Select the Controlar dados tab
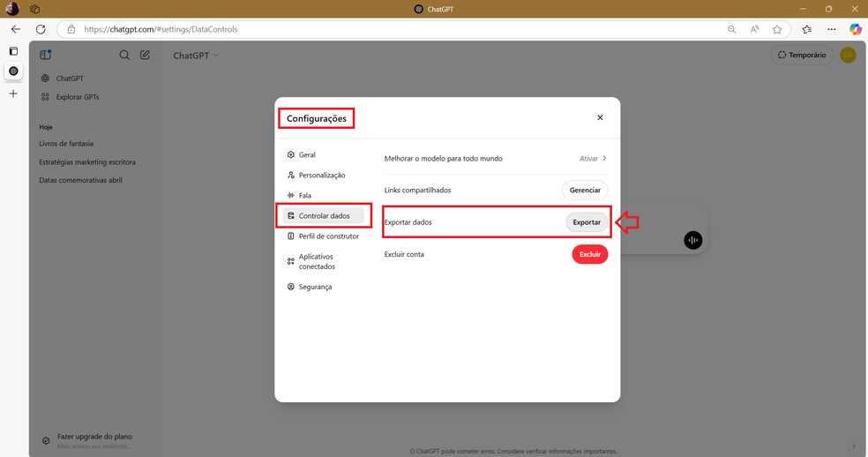Viewport: 868px width, 457px height. tap(324, 216)
